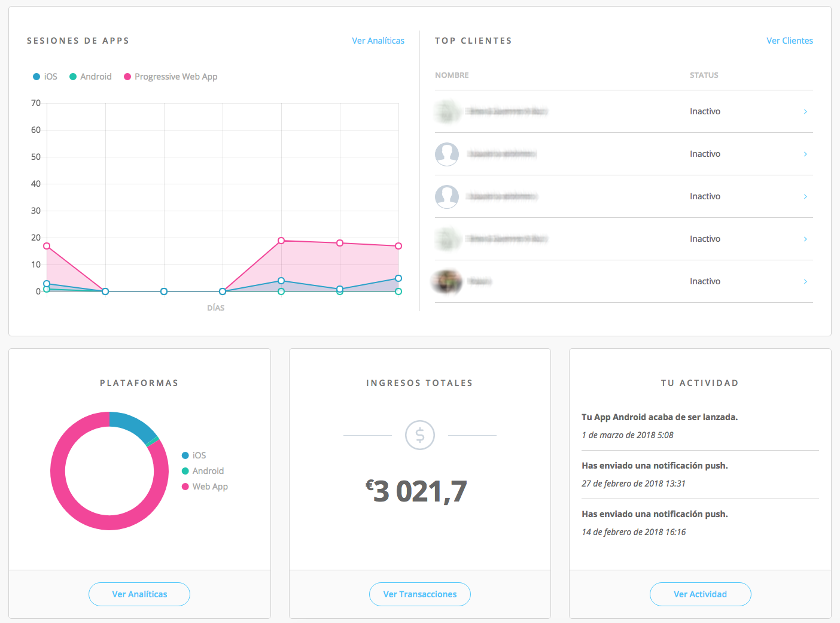Click the Ver Actividad button
Viewport: 840px width, 623px height.
pyautogui.click(x=700, y=594)
